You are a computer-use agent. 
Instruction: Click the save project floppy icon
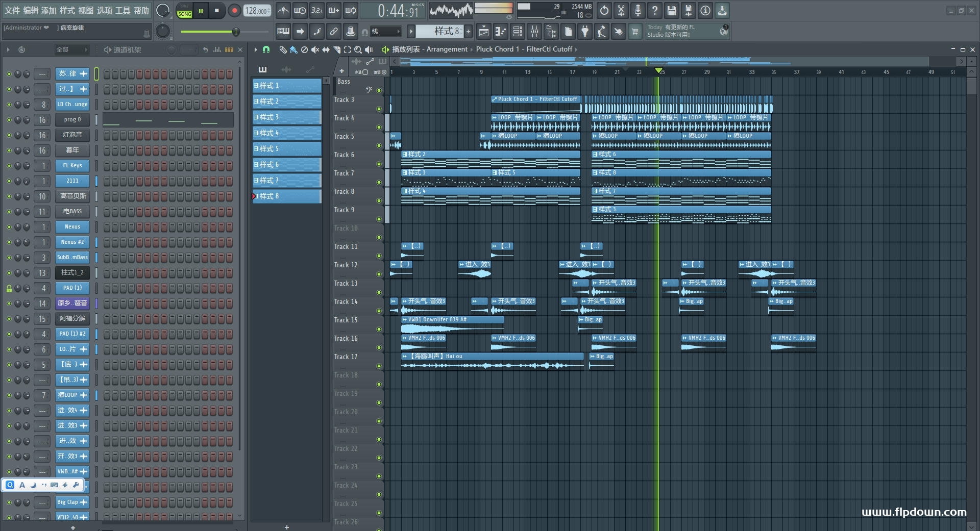[672, 11]
